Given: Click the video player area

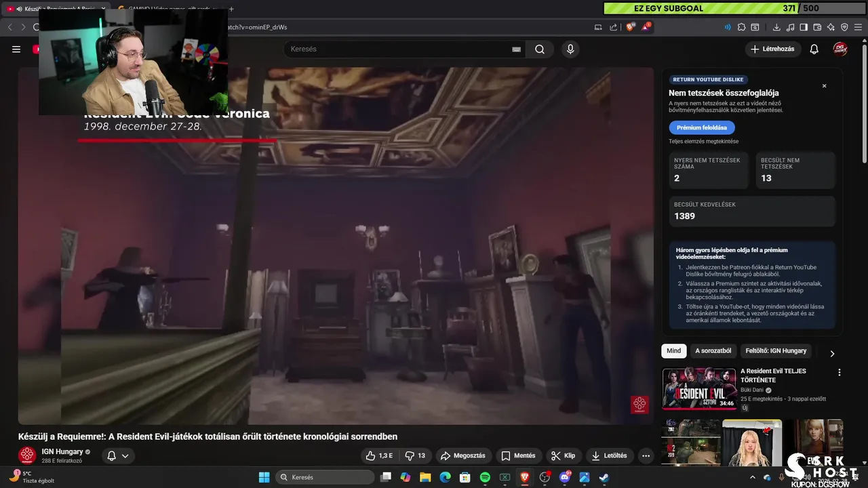Looking at the screenshot, I should pos(336,245).
